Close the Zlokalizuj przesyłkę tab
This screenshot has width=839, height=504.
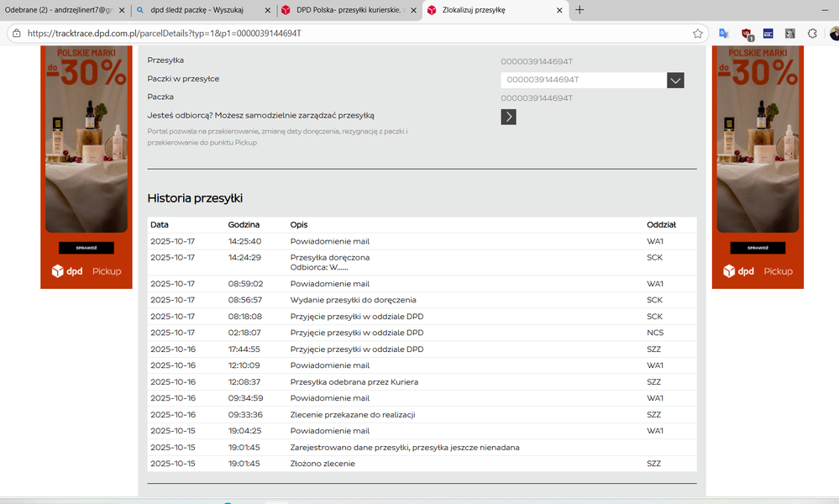pos(560,10)
